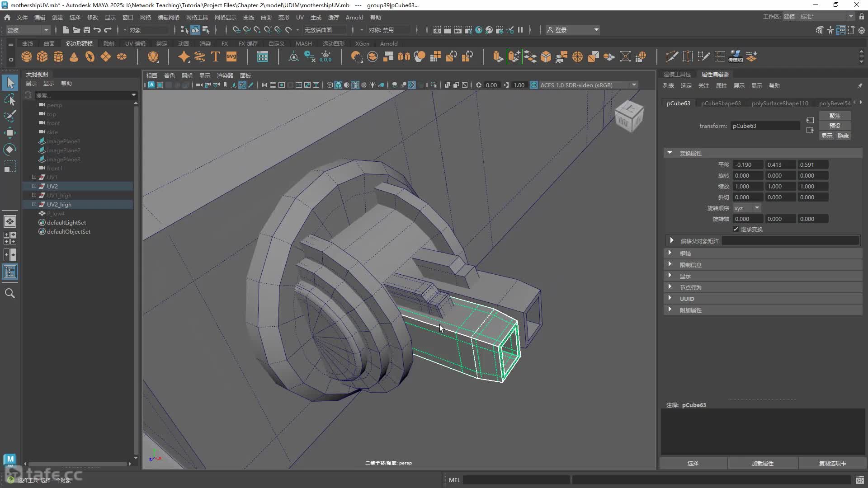Create a polygon sphere from the shelf

(27, 57)
